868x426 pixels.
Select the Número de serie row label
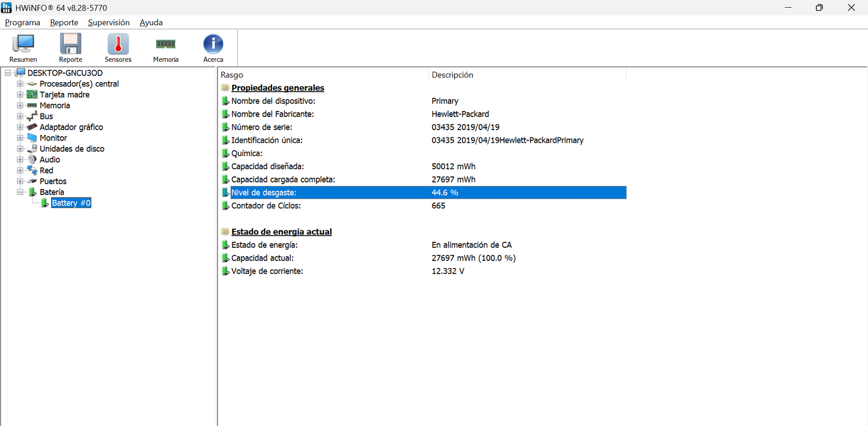coord(262,127)
